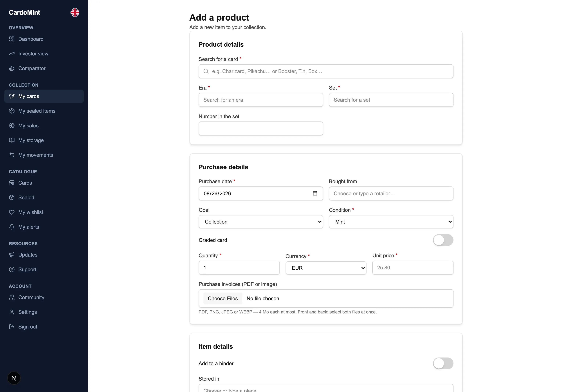Screen dimensions: 564x392
Task: Go to Dashboard in the sidebar
Action: [44, 39]
